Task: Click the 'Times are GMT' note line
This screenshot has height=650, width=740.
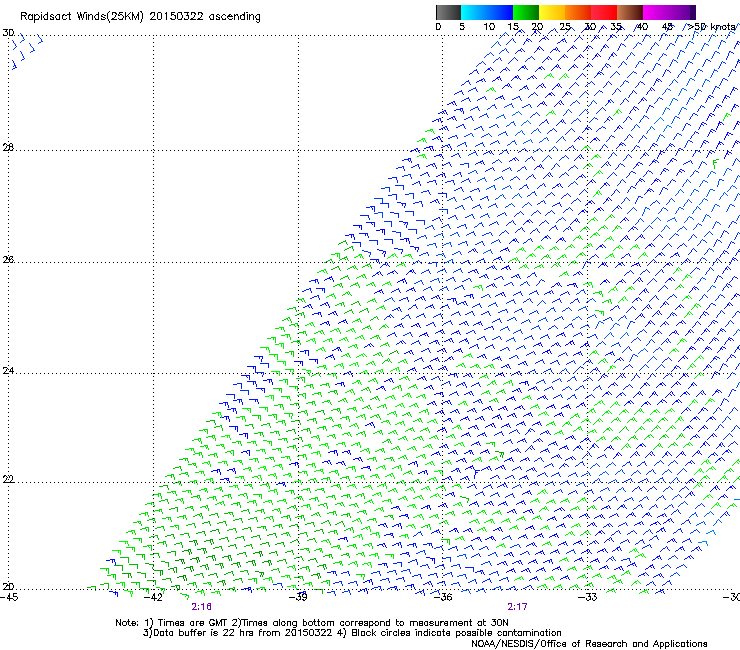Action: coord(312,623)
